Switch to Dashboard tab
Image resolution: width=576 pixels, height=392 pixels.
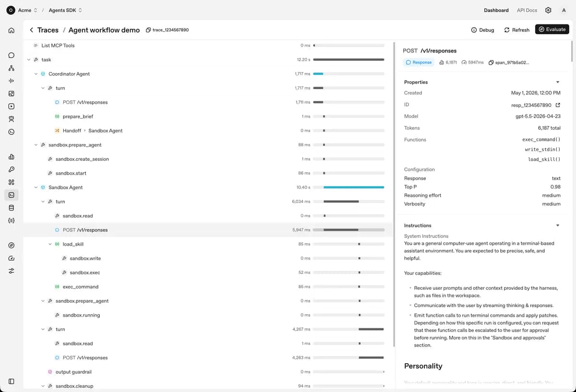pos(496,10)
